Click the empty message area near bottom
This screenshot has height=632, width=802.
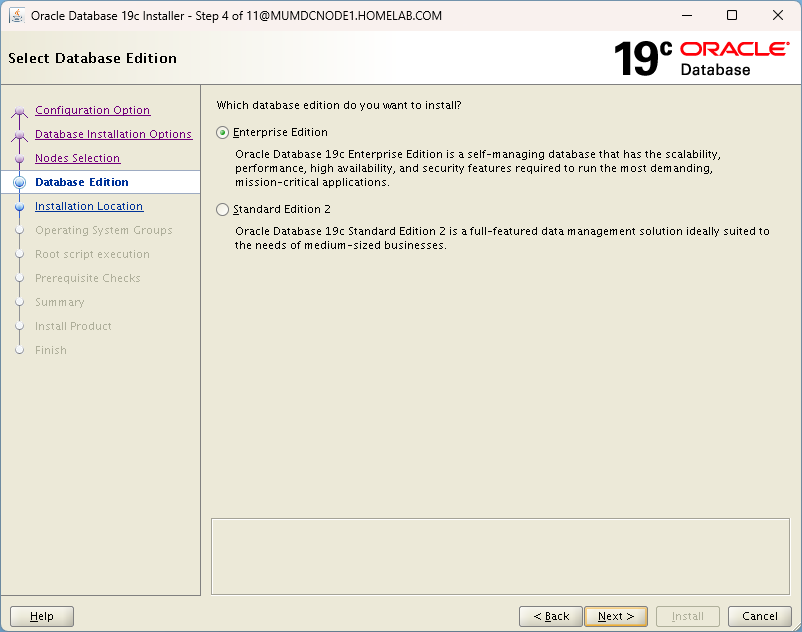pos(500,556)
